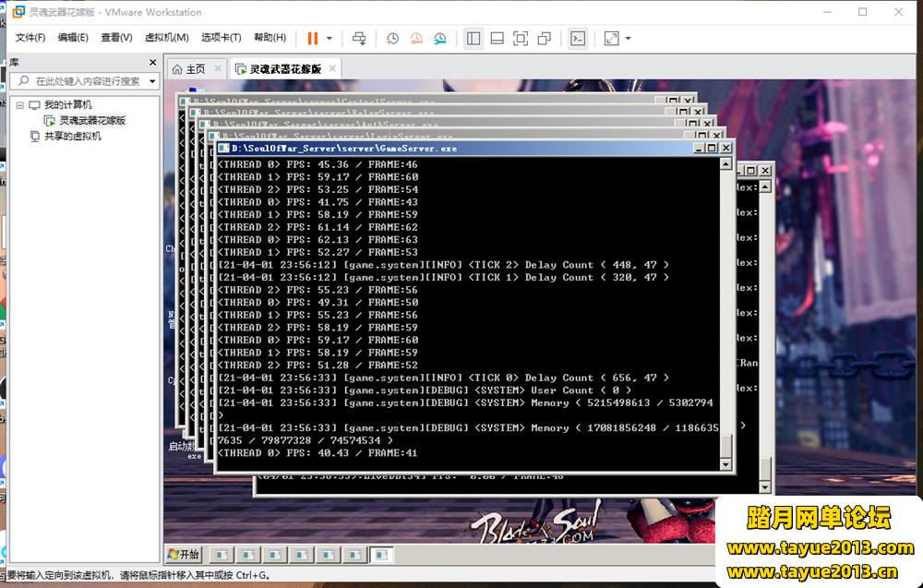
Task: Close the 灵魂武器花嫁版 VM tab
Action: 332,68
